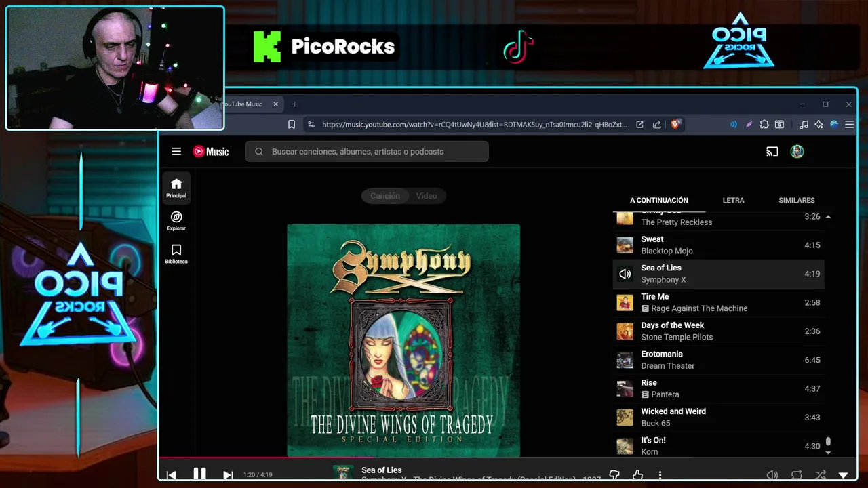Open the Explorar sidebar section
Viewport: 868px width, 488px height.
[176, 221]
